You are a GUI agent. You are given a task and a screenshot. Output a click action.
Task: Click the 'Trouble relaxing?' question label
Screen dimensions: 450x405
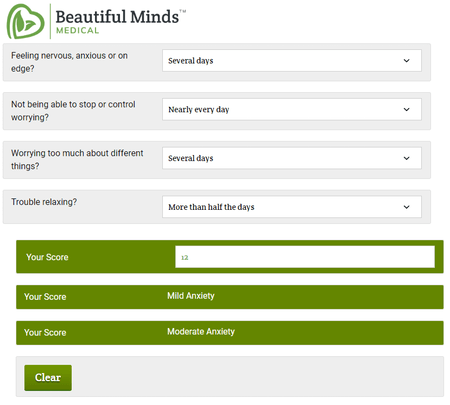point(44,202)
